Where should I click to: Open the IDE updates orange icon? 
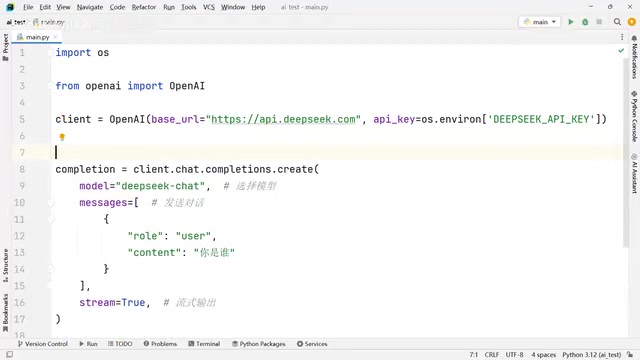(631, 22)
